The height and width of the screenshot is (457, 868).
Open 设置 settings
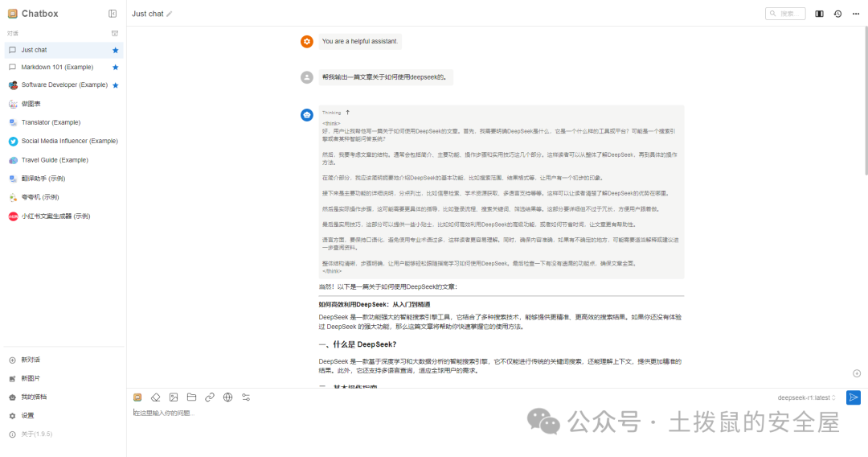(x=63, y=415)
